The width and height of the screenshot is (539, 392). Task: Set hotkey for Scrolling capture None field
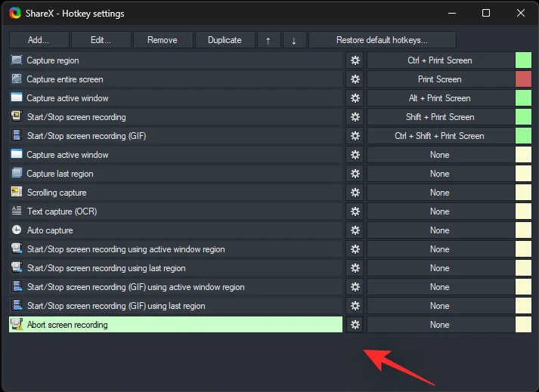point(439,193)
